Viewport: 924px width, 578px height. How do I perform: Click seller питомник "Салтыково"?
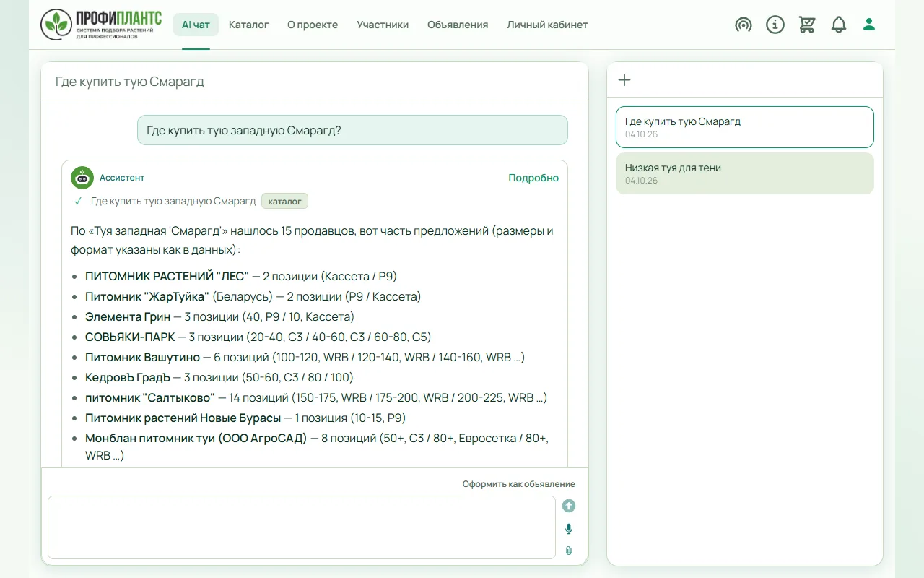150,397
